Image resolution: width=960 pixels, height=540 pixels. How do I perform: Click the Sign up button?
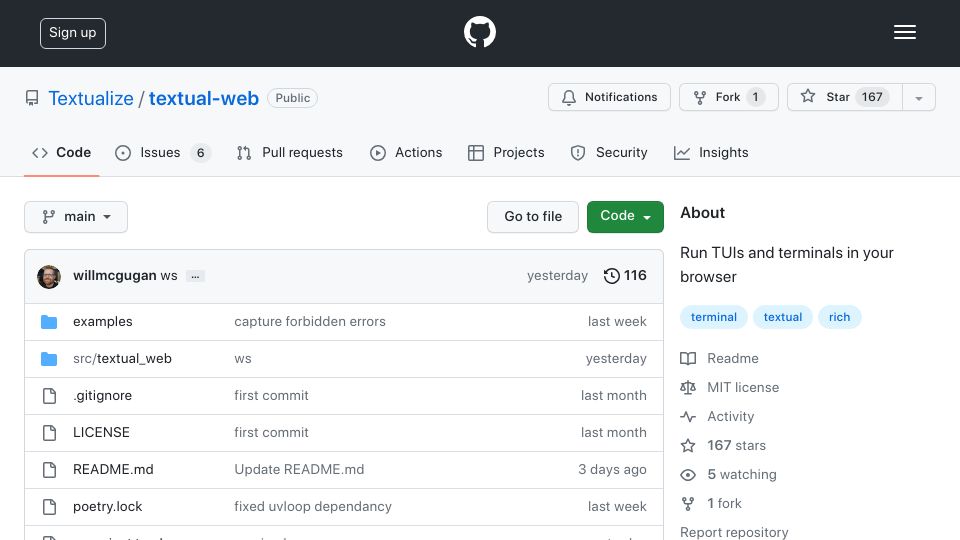pos(73,33)
